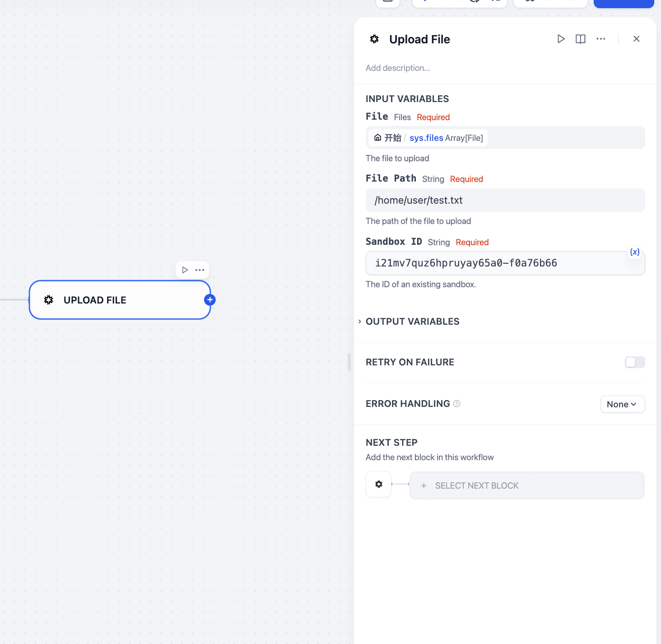This screenshot has width=661, height=644.
Task: Click the Error Handling help question icon
Action: tap(456, 404)
